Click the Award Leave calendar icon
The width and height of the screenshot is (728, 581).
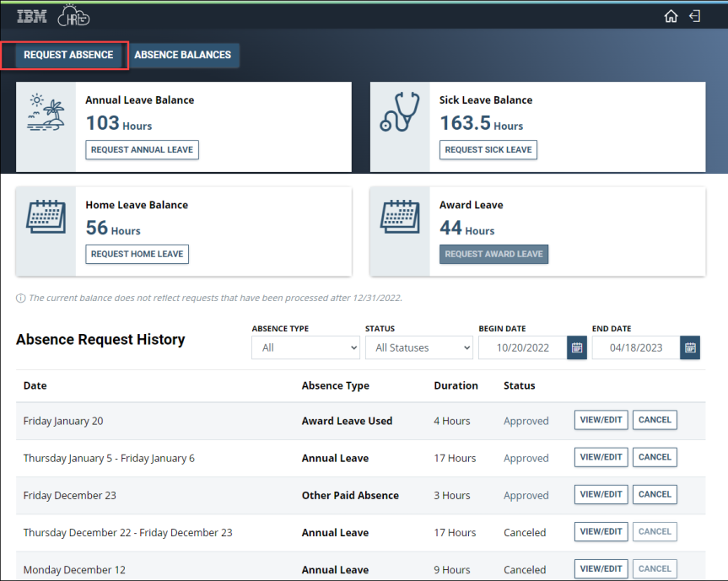pyautogui.click(x=400, y=217)
